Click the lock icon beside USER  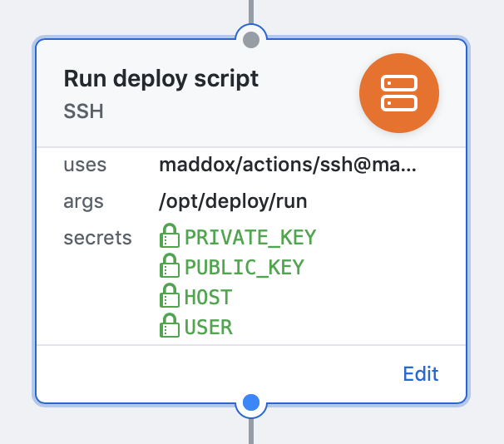click(x=170, y=327)
